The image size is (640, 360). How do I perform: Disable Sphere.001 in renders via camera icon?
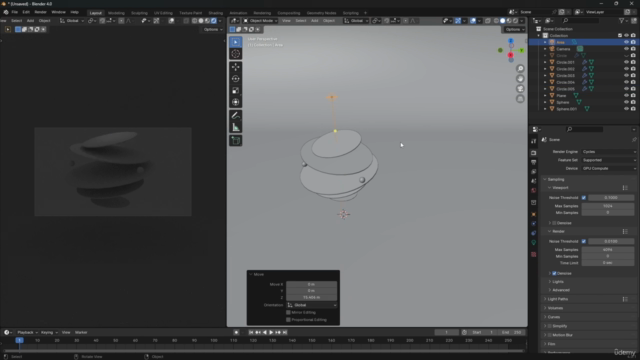pyautogui.click(x=633, y=109)
